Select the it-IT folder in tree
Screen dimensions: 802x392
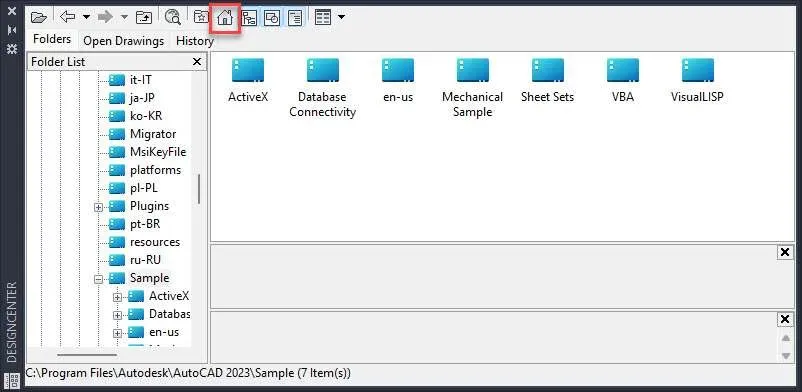(130, 80)
